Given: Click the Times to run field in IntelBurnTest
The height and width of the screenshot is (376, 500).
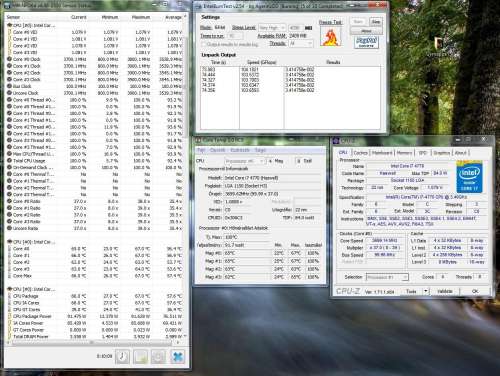Looking at the screenshot, I should (235, 36).
